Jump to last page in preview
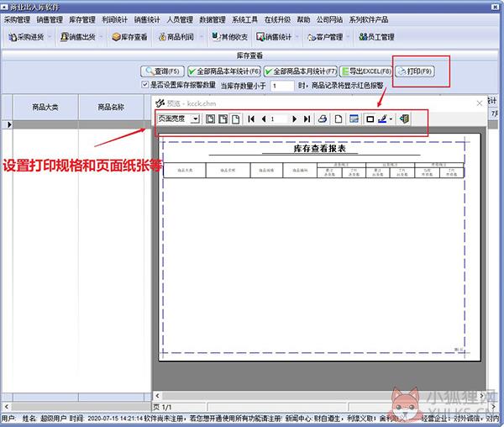This screenshot has width=504, height=427. 307,119
